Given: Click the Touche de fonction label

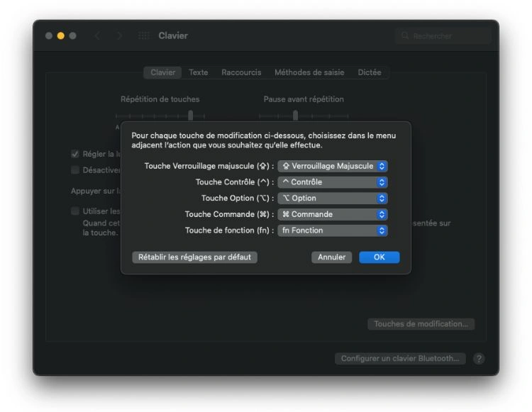Looking at the screenshot, I should (x=229, y=230).
